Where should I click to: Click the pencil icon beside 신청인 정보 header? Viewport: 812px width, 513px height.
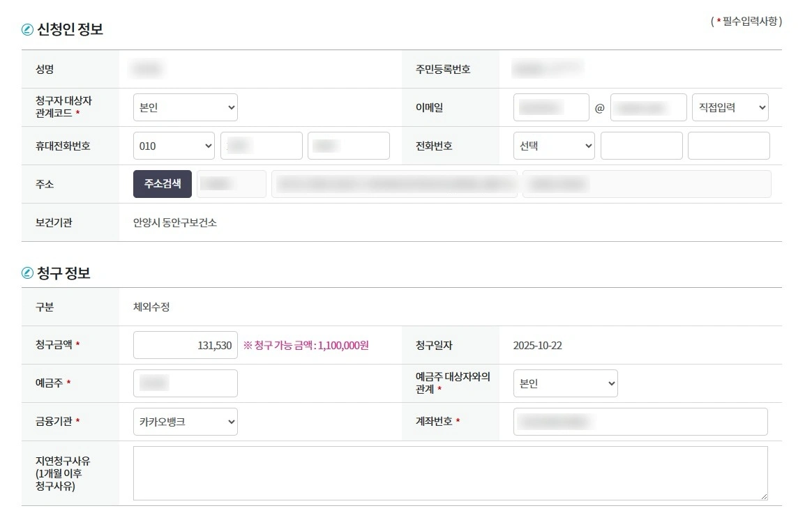pos(27,29)
